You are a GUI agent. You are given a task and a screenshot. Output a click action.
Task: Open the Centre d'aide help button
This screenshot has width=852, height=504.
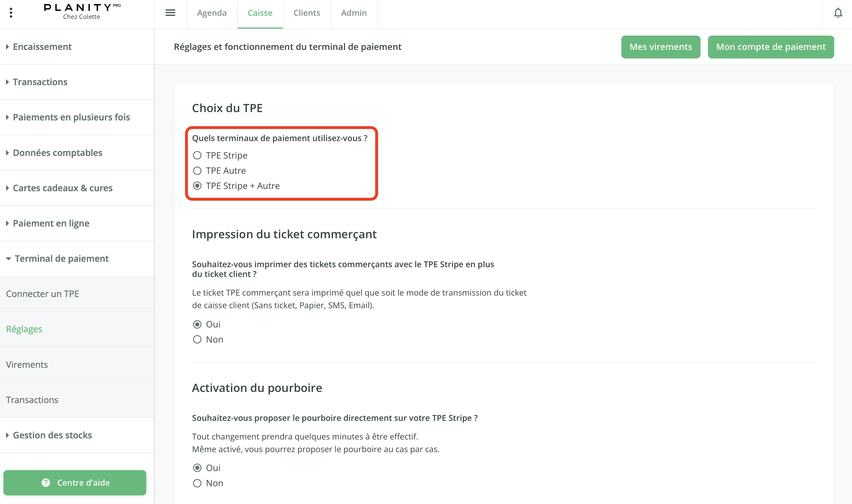[x=75, y=482]
